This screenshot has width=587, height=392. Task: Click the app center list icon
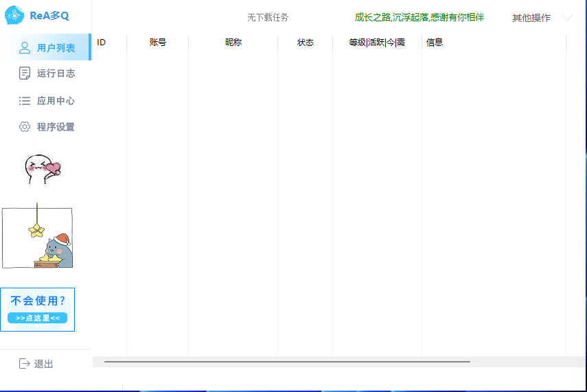pos(25,101)
